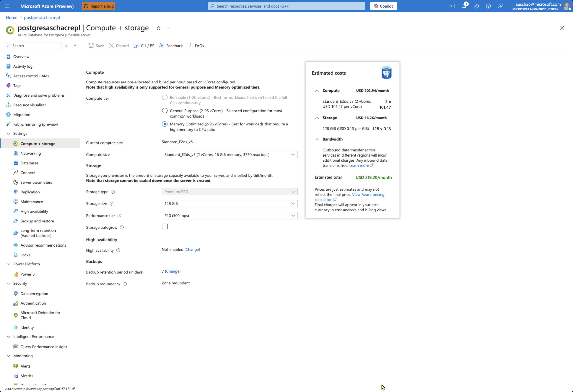Viewport: 573px width, 392px height.
Task: Collapse the Settings section
Action: 8,133
